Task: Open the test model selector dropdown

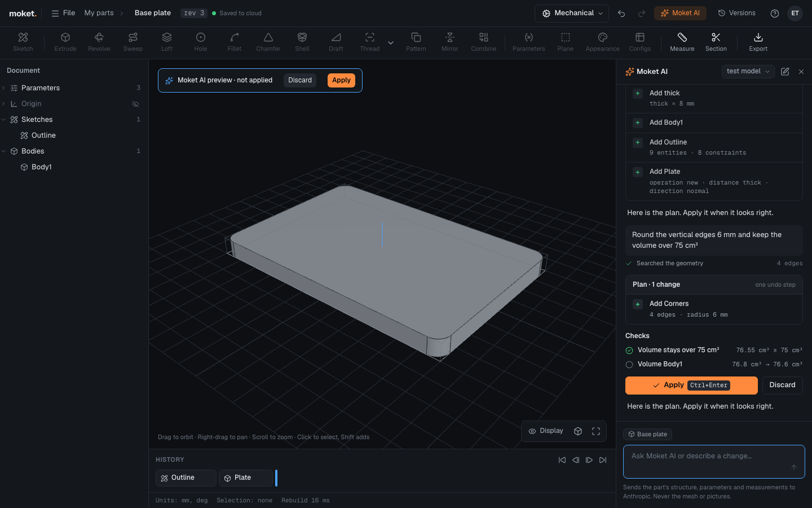Action: click(x=748, y=72)
